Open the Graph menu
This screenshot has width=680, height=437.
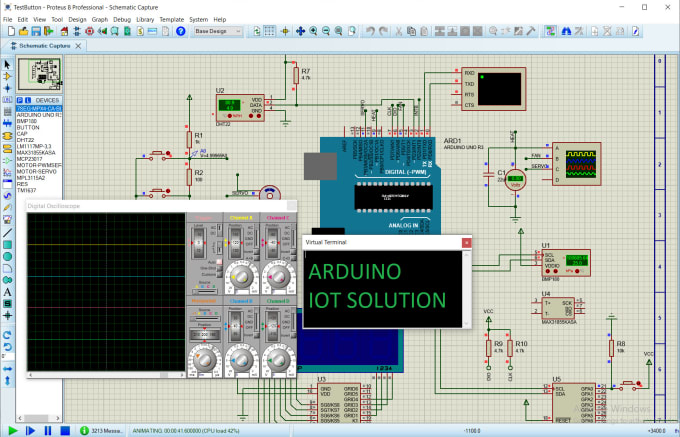point(100,20)
